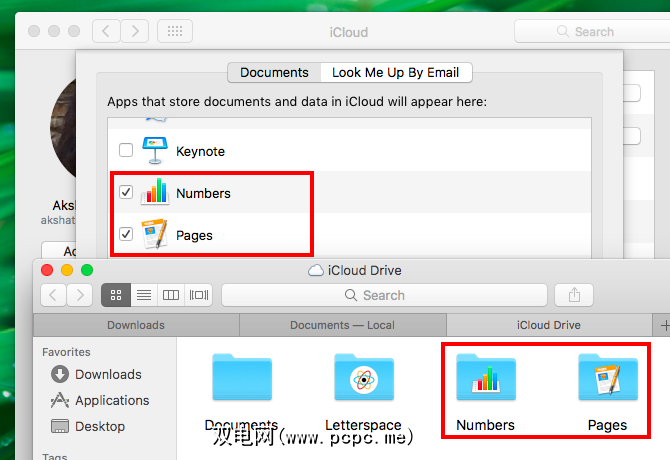
Task: Add a new Finder tab
Action: point(664,325)
